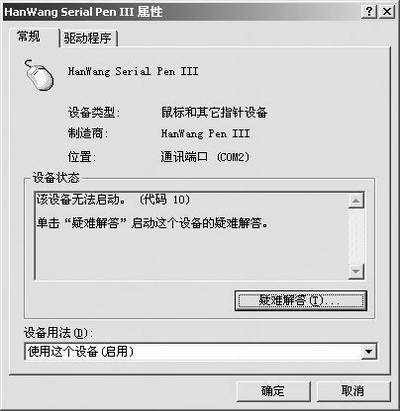Image resolution: width=400 pixels, height=411 pixels.
Task: Click the question mark help button
Action: (x=369, y=12)
